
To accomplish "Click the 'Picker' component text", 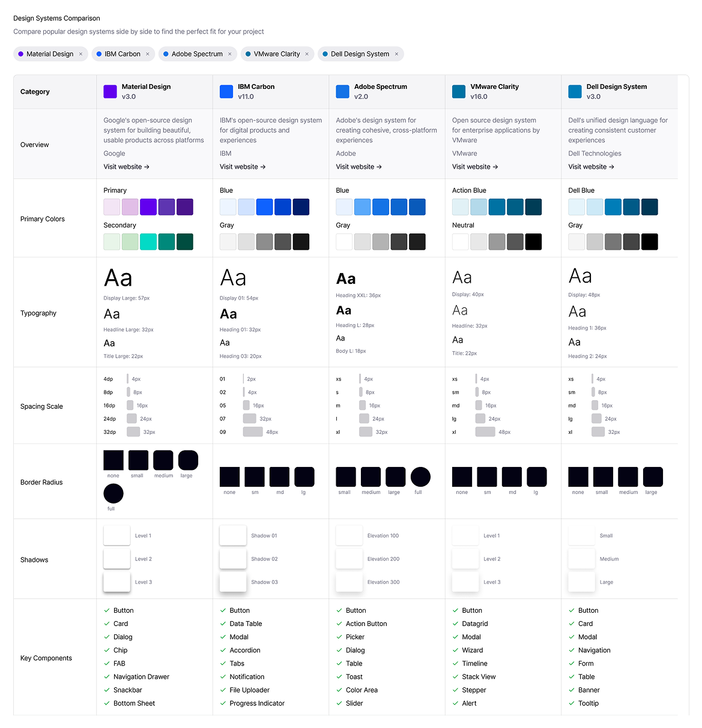I will tap(355, 637).
